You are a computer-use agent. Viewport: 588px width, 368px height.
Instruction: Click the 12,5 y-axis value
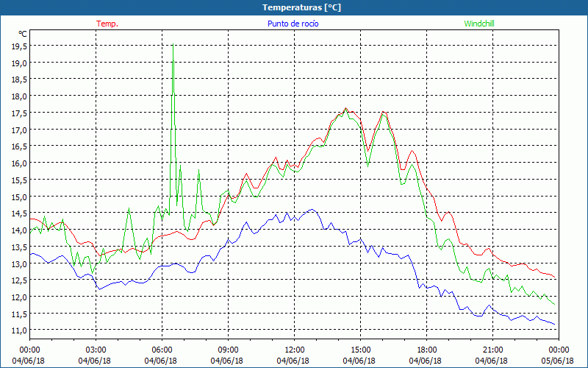point(20,280)
